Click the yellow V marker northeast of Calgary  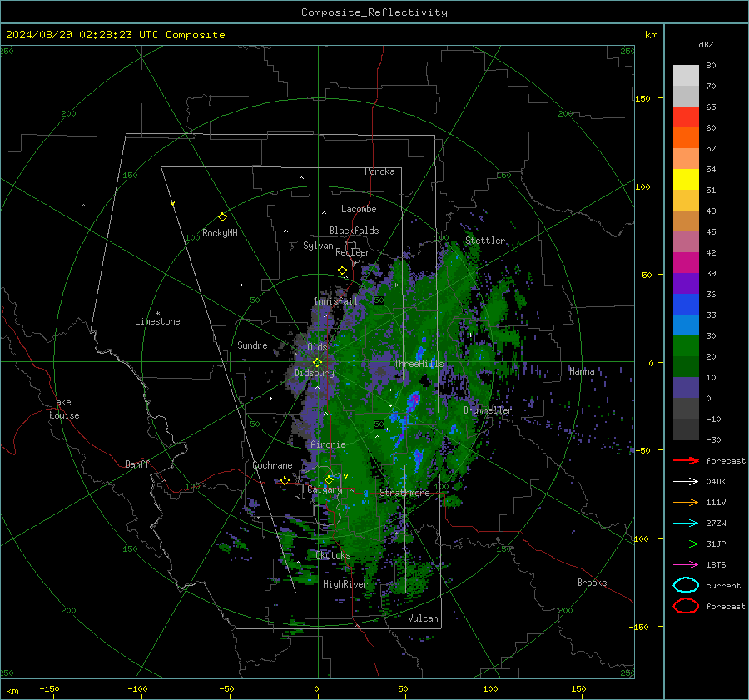coord(345,476)
